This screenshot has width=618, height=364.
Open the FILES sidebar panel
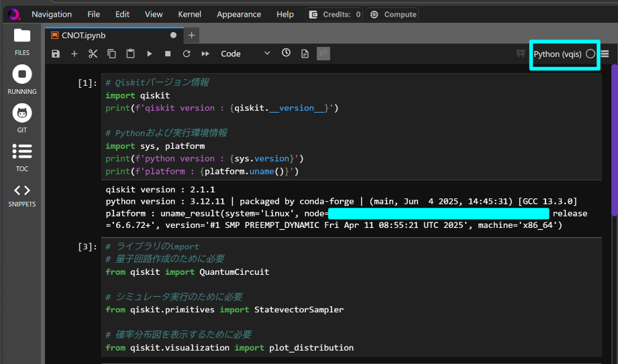22,40
